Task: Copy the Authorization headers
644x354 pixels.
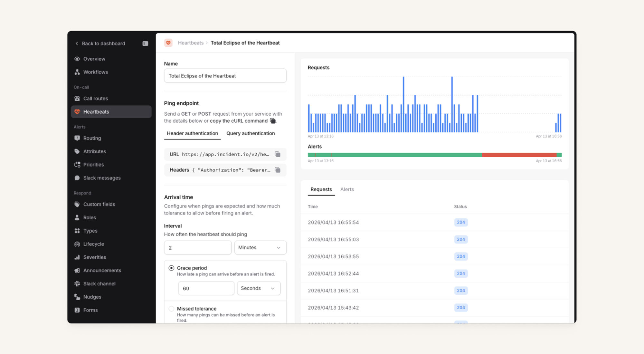Action: 278,170
